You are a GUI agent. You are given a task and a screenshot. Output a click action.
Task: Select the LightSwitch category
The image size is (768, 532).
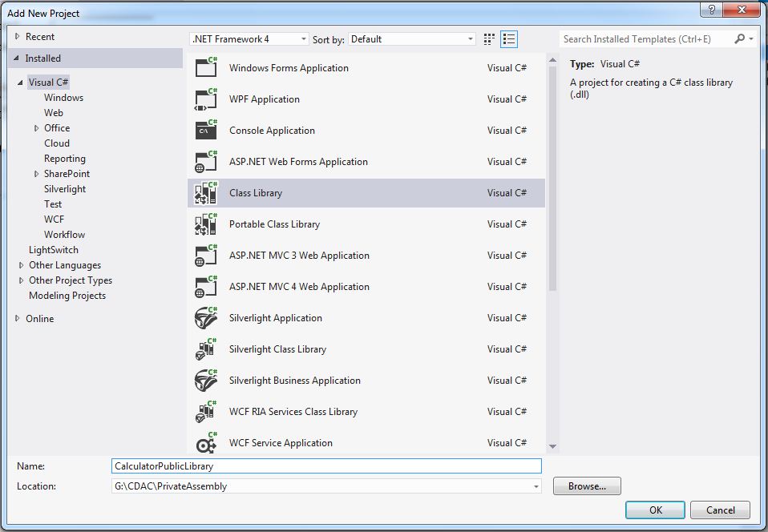coord(54,250)
